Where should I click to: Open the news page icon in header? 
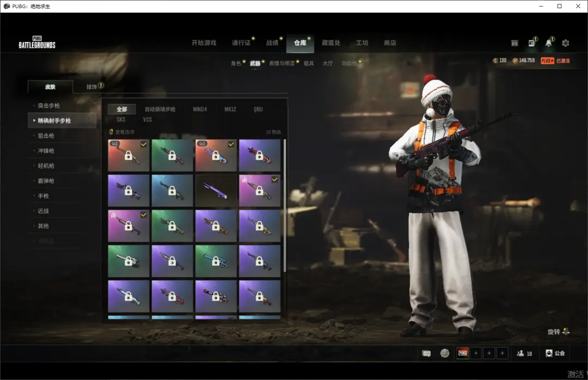tap(532, 43)
